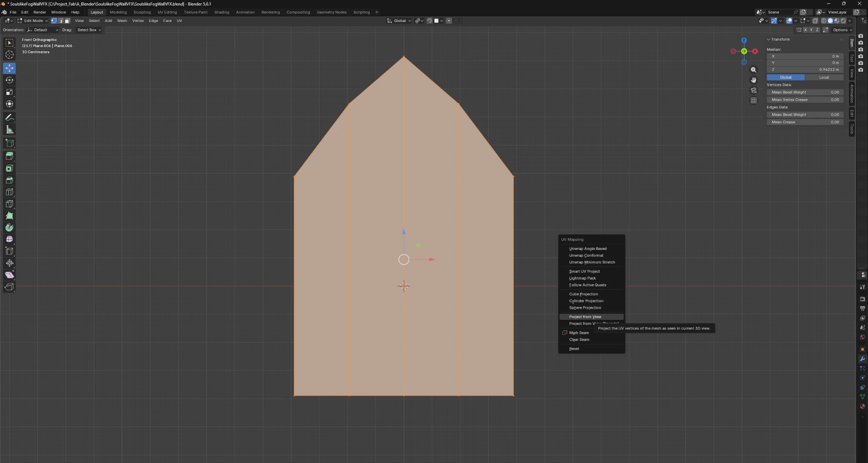Select the Annotate tool
This screenshot has width=868, height=463.
pyautogui.click(x=9, y=117)
